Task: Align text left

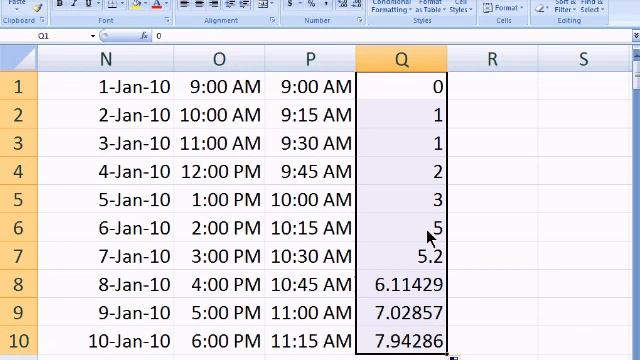Action: [184, 4]
